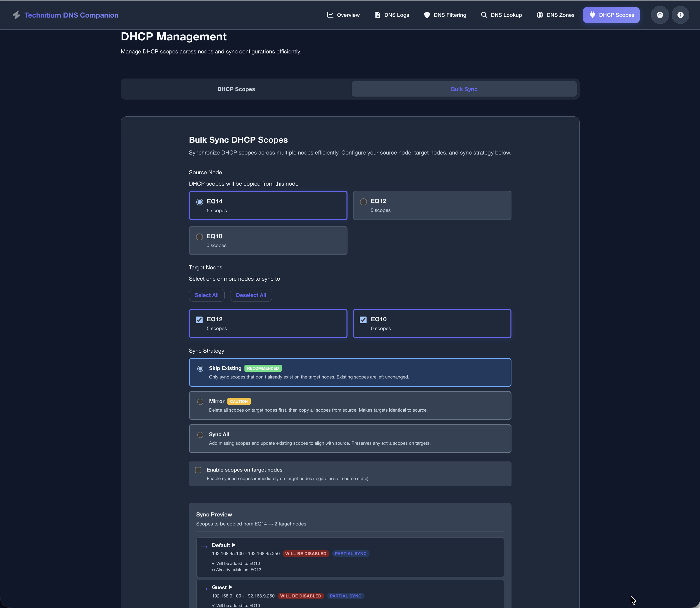The width and height of the screenshot is (700, 608).
Task: Switch to the Bulk Sync tab
Action: (464, 89)
